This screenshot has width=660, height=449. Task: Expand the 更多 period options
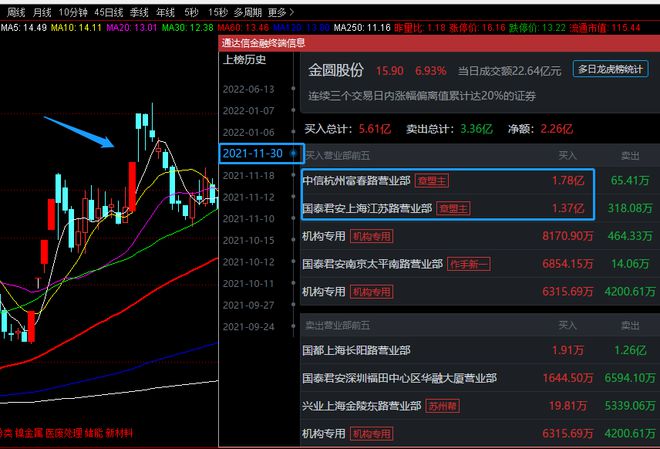[280, 13]
